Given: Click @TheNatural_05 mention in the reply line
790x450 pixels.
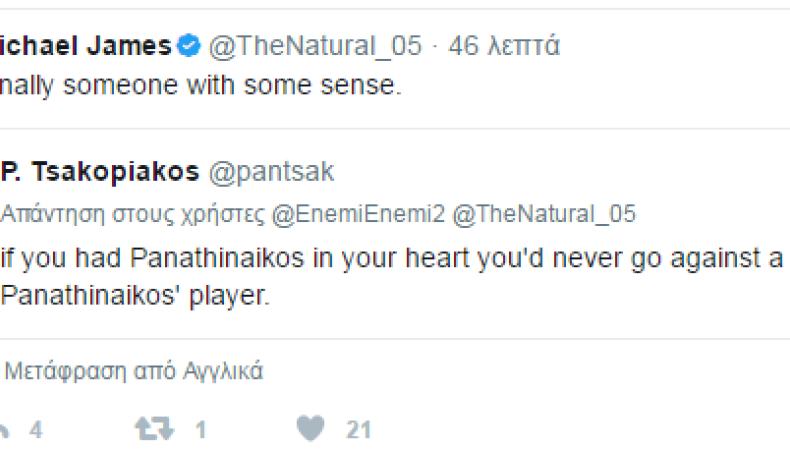Looking at the screenshot, I should (544, 214).
